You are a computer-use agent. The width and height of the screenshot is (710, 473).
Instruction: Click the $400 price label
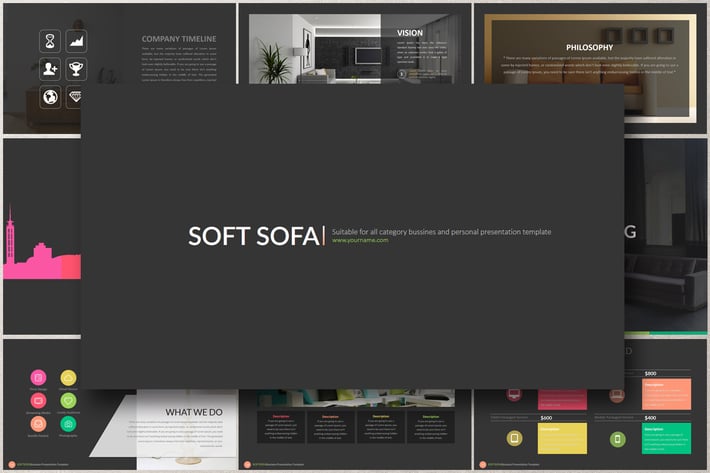(650, 418)
